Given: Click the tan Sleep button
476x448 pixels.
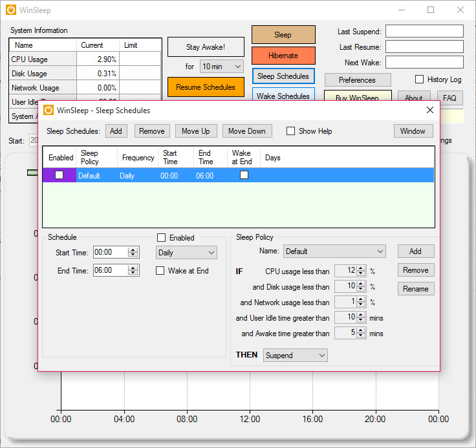Looking at the screenshot, I should pyautogui.click(x=283, y=35).
